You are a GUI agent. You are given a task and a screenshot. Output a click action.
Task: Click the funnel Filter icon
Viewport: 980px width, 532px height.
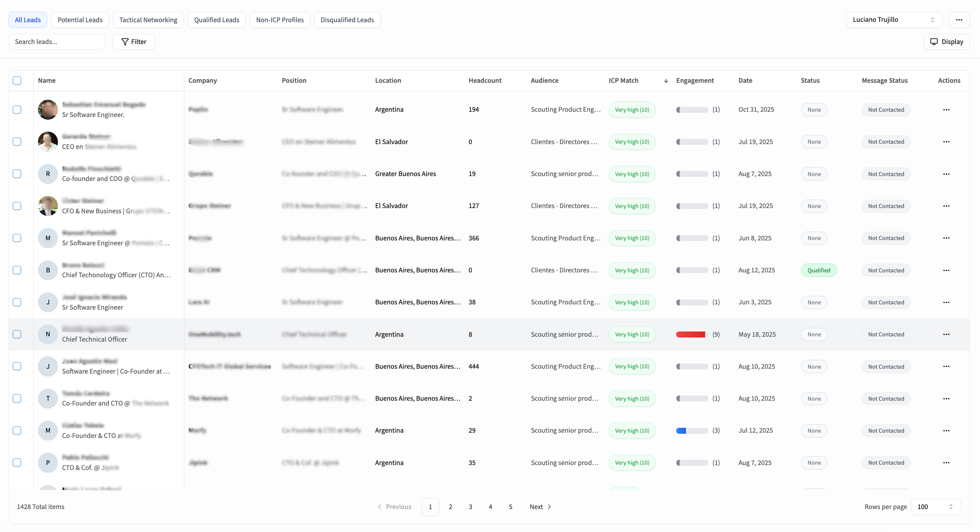[124, 42]
